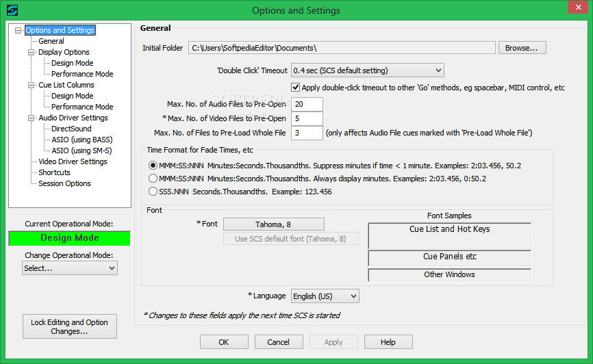The width and height of the screenshot is (593, 364).
Task: Collapse the Audio Driver Settings tree node
Action: pyautogui.click(x=31, y=118)
